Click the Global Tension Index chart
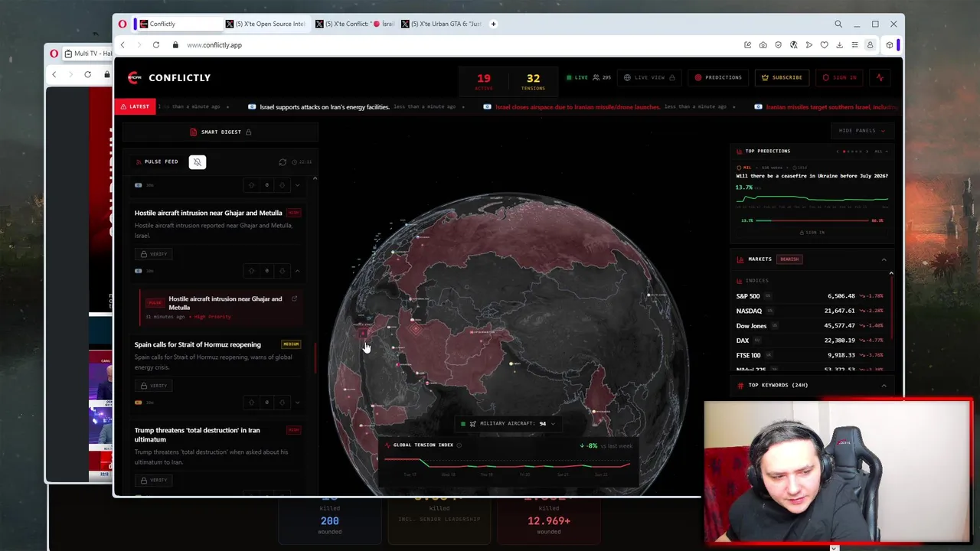 [507, 465]
